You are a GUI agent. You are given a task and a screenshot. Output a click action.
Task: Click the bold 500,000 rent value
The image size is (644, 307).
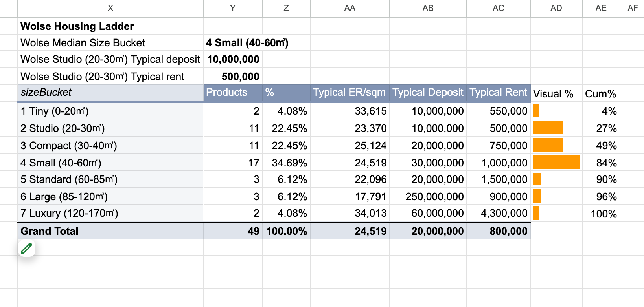233,76
